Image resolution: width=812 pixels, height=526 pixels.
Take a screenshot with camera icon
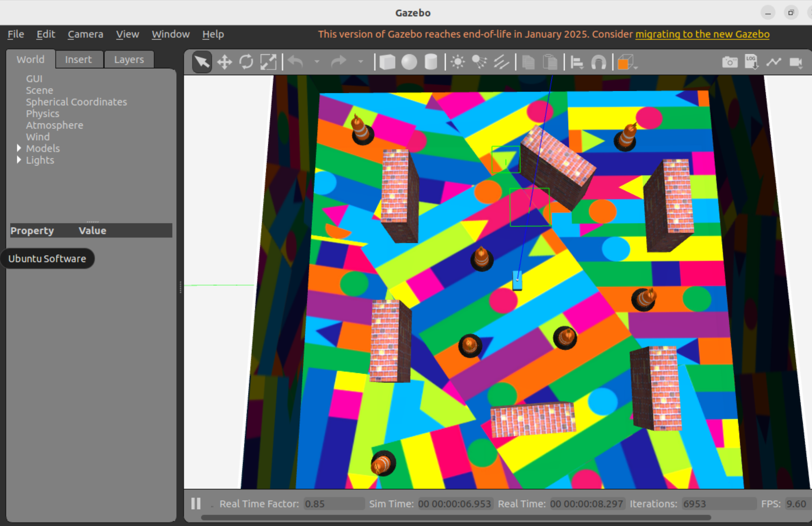pyautogui.click(x=729, y=62)
